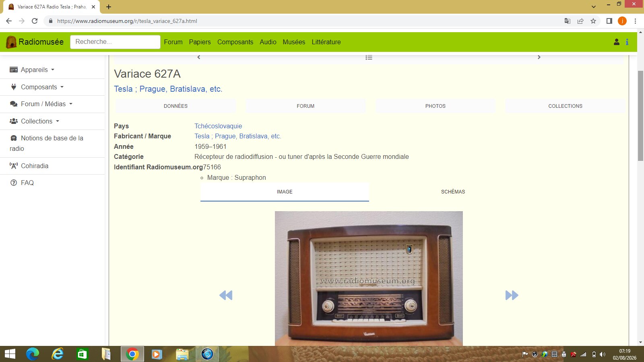Open Littérature in the top menu
The image size is (644, 362).
pos(326,42)
